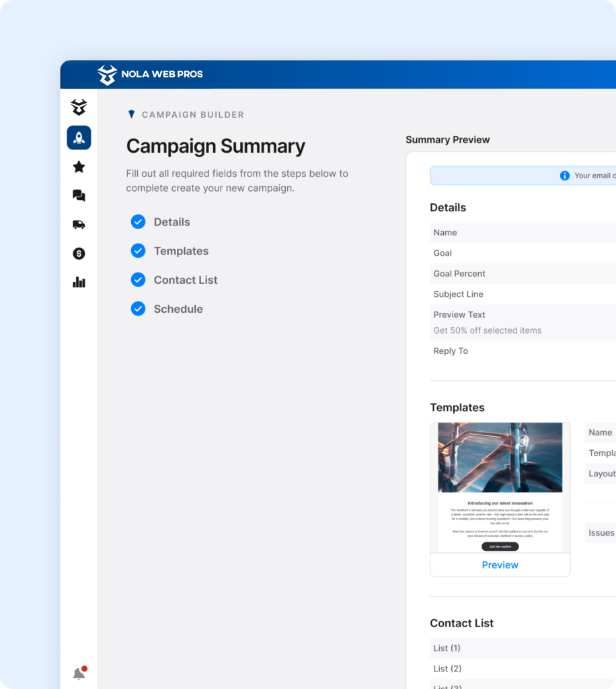Click the Details step checkmark
The image size is (616, 689).
coord(139,222)
